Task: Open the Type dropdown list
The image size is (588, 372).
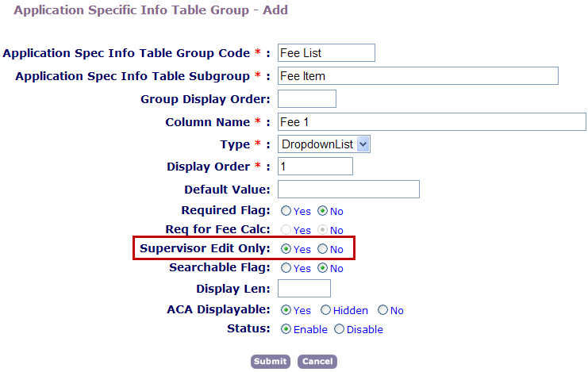Action: tap(325, 144)
